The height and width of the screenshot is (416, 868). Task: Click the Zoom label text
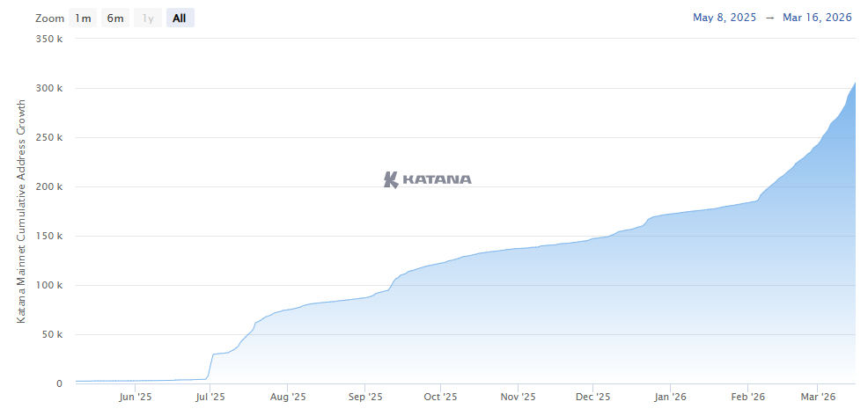coord(48,18)
